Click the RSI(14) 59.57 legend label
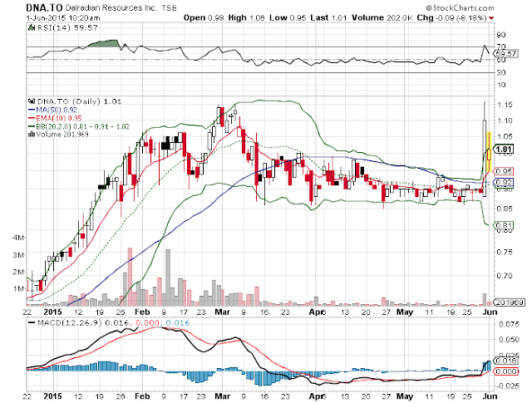 (67, 27)
